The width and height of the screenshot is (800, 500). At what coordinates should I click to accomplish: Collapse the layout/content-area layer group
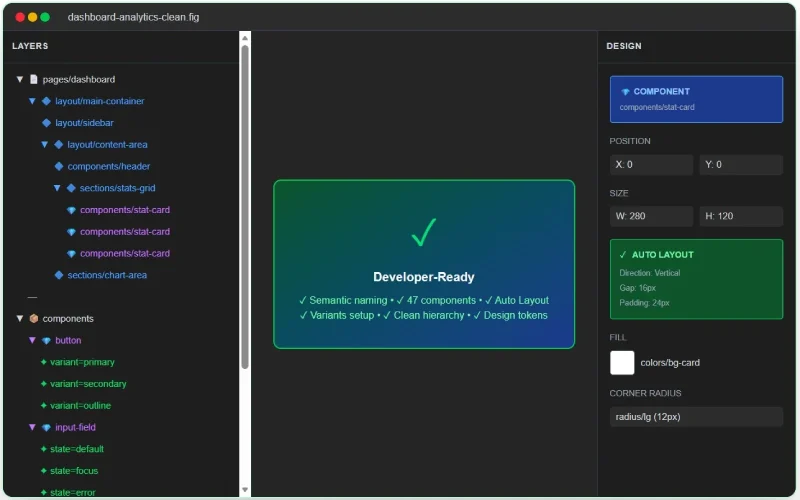click(x=45, y=145)
